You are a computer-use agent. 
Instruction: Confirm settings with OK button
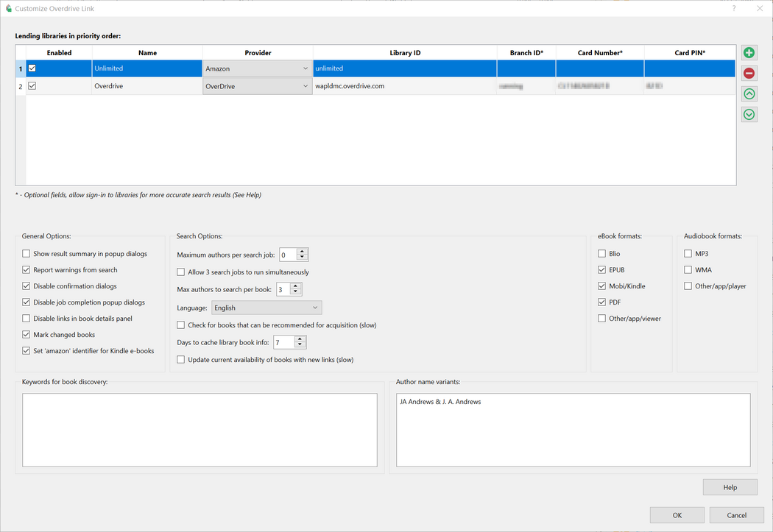click(677, 515)
